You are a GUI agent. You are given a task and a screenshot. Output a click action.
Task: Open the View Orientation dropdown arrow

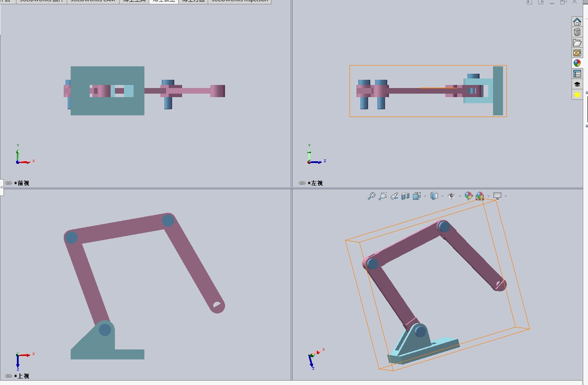click(x=425, y=196)
